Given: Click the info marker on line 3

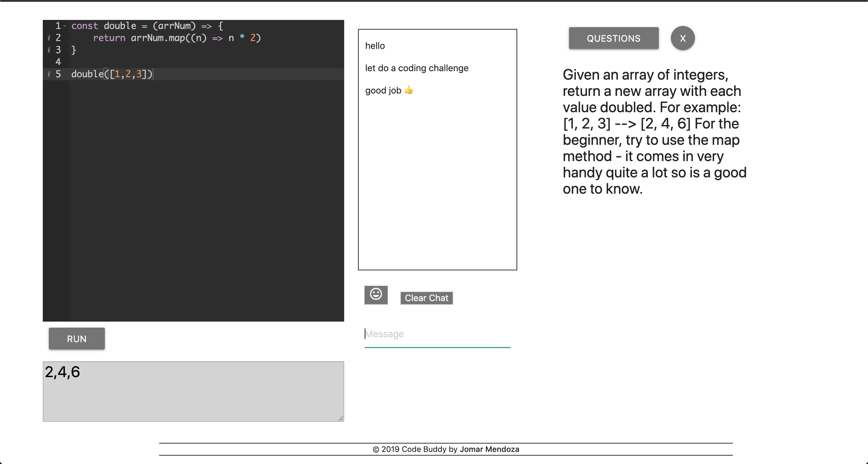Looking at the screenshot, I should tap(49, 50).
